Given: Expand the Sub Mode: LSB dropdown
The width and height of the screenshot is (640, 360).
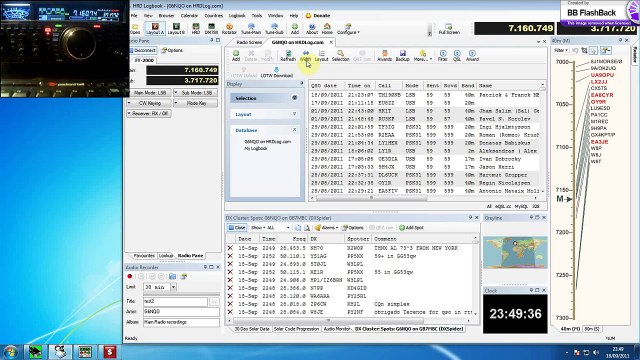Looking at the screenshot, I should [x=196, y=93].
